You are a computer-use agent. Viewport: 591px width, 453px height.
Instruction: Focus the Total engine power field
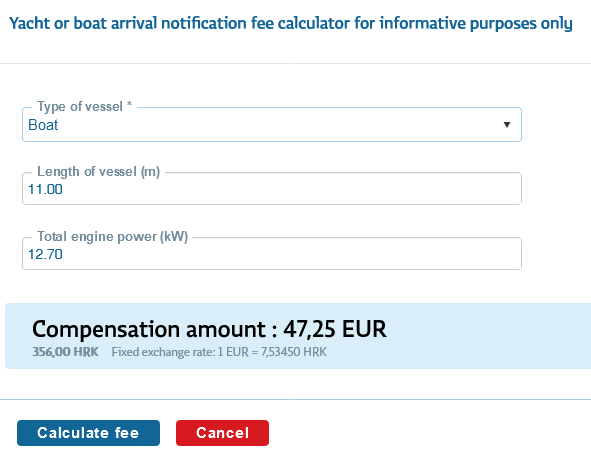(x=272, y=254)
